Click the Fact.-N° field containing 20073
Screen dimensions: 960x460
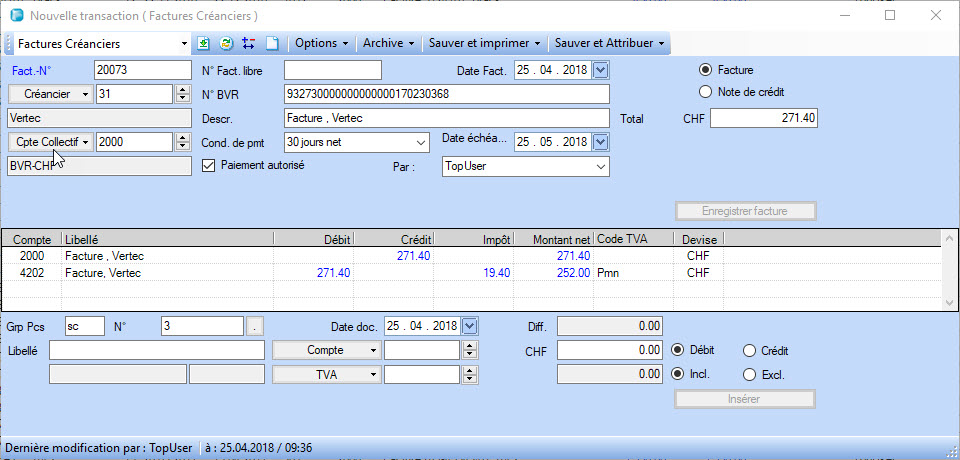(x=143, y=70)
